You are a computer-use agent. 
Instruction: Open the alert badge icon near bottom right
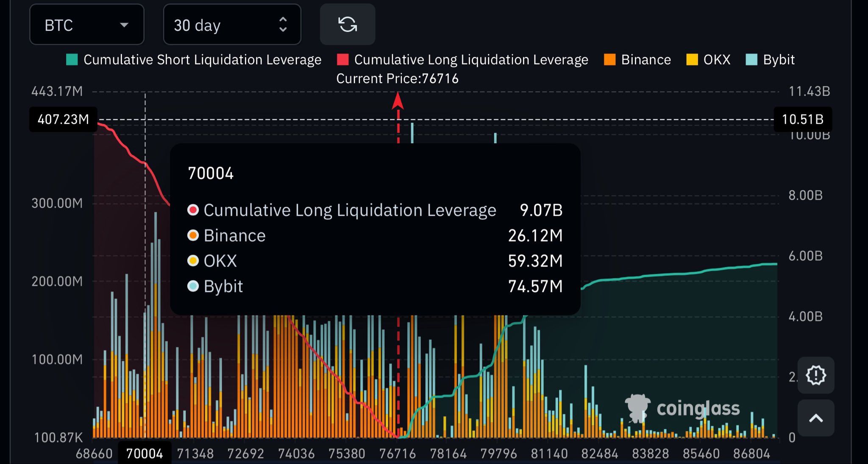point(816,375)
